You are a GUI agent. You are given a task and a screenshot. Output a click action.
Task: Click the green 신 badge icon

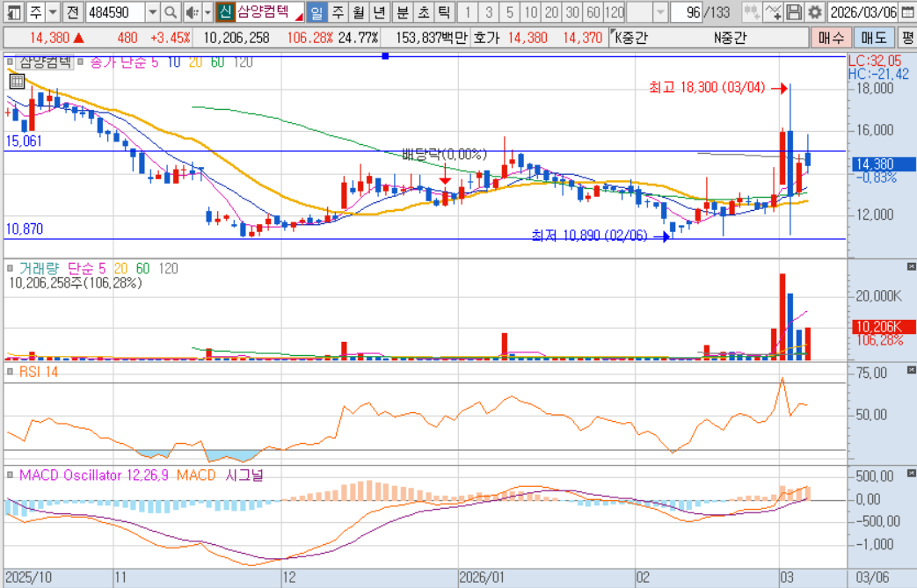(x=225, y=11)
